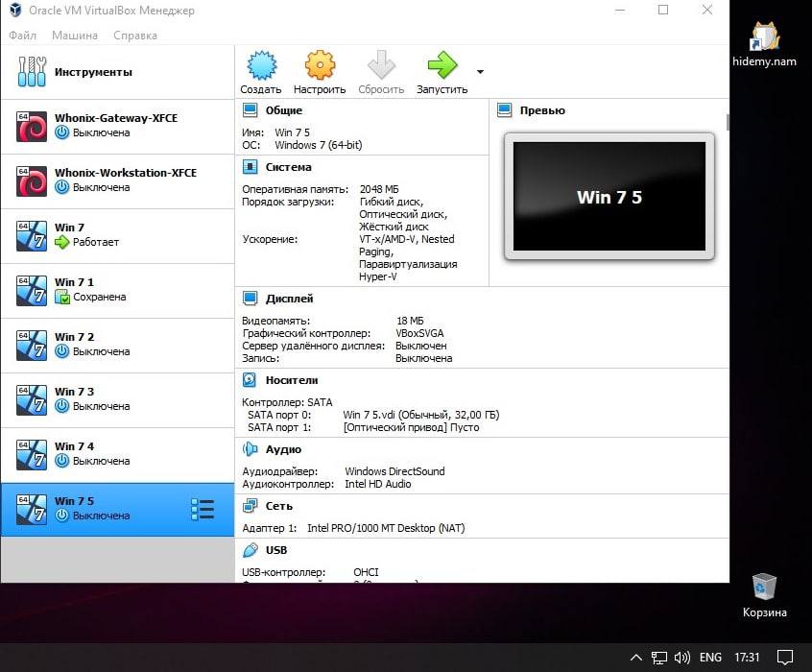
Task: Click the Система section header
Action: tap(289, 167)
